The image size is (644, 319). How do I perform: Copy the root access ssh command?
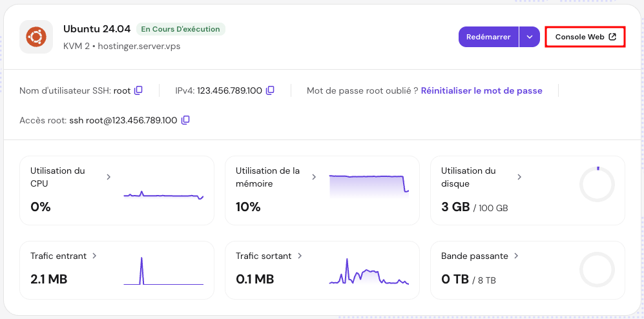[185, 120]
